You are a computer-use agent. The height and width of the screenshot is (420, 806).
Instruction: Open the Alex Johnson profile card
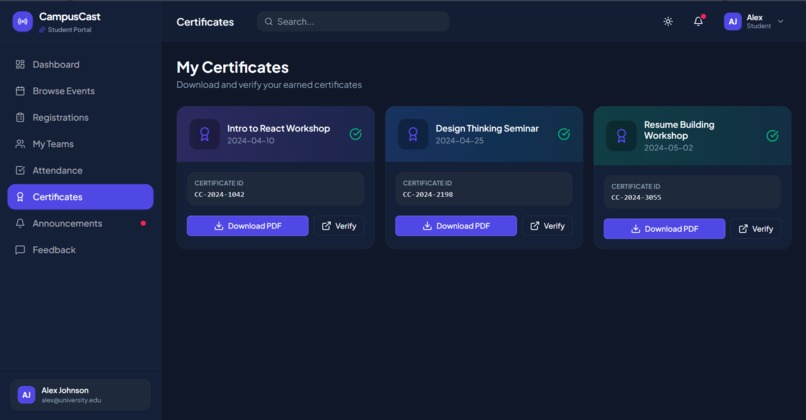80,395
